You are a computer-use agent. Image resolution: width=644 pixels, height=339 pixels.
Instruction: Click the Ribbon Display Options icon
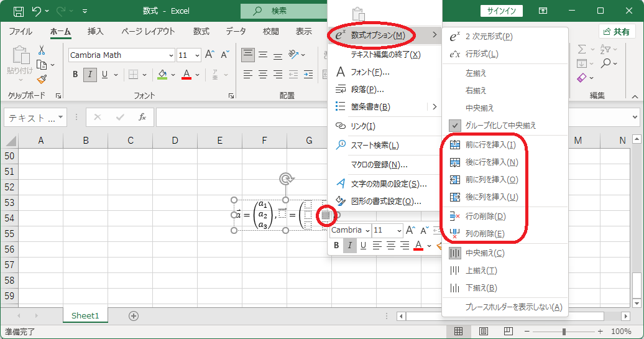tap(543, 11)
